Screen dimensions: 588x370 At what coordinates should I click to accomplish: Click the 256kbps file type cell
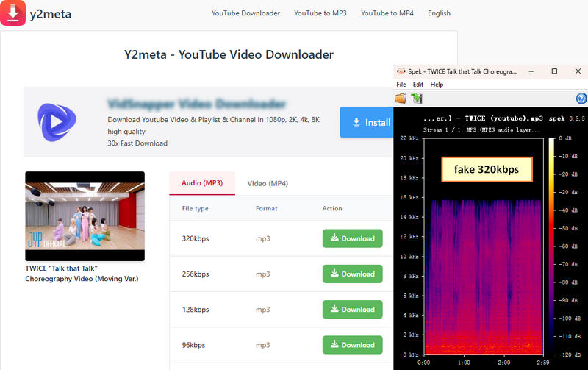click(196, 274)
